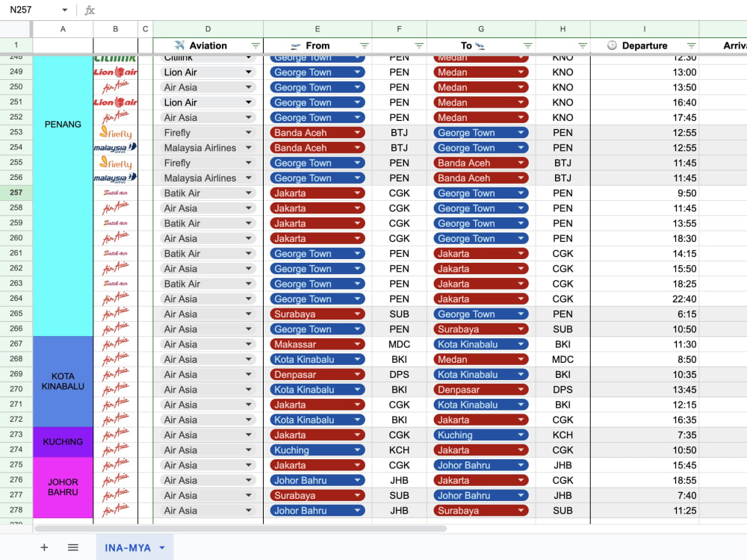Select row 266 header

tap(16, 329)
